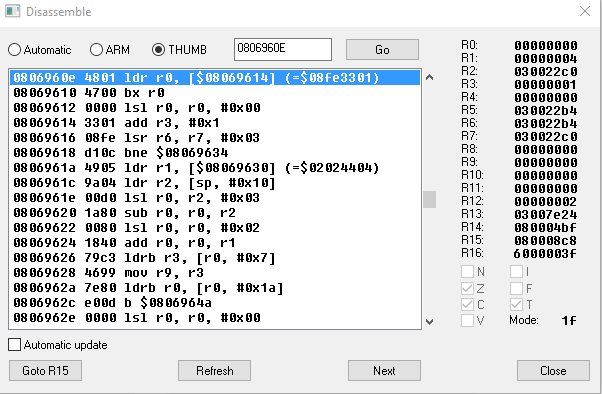
Task: Select the line 08069626 ldrb r3, [r0, #0x7]
Action: 215,257
